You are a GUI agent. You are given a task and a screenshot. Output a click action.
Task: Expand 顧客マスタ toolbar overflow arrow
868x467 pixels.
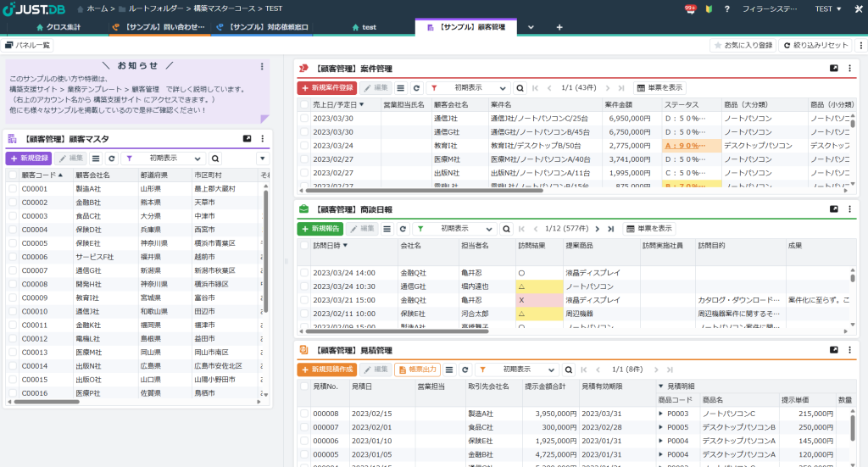pyautogui.click(x=263, y=158)
